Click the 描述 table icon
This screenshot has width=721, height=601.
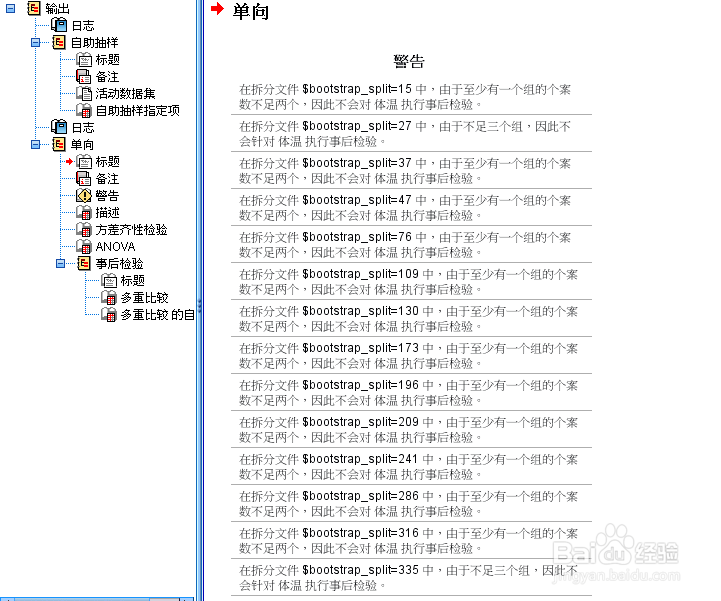pos(84,212)
